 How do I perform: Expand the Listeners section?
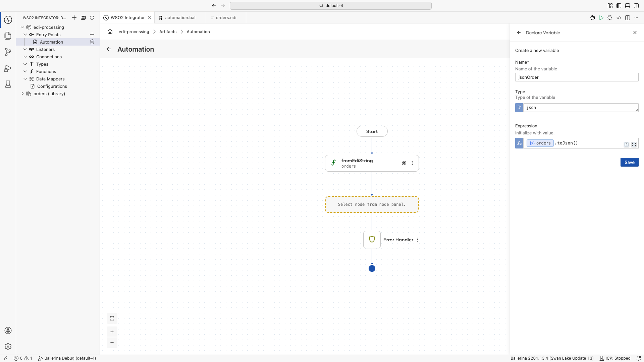point(25,49)
